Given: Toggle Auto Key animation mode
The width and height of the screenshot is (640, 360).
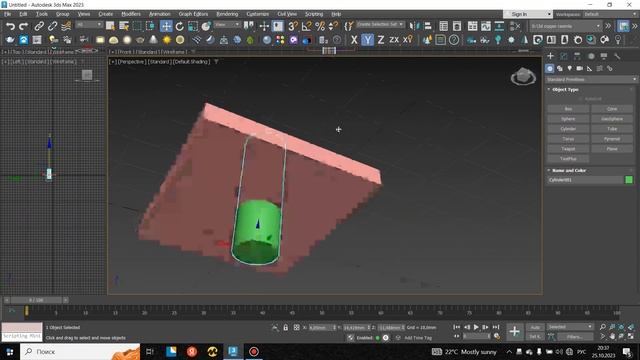Looking at the screenshot, I should pos(535,327).
